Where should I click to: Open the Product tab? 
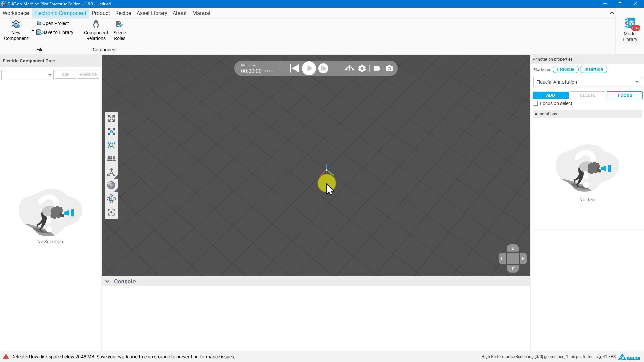101,13
